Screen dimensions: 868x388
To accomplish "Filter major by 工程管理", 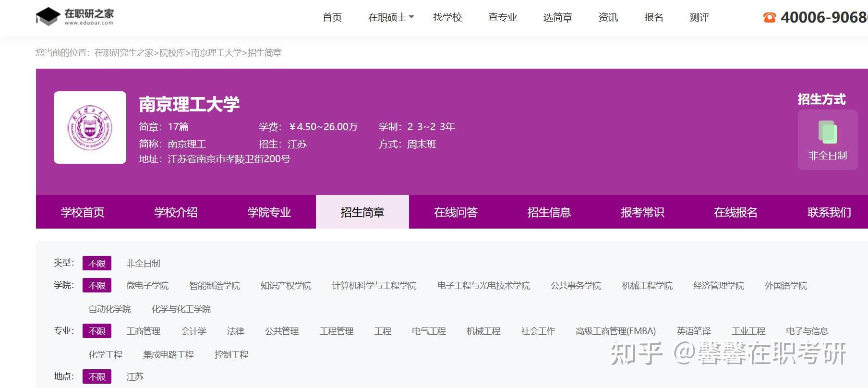I will [337, 331].
